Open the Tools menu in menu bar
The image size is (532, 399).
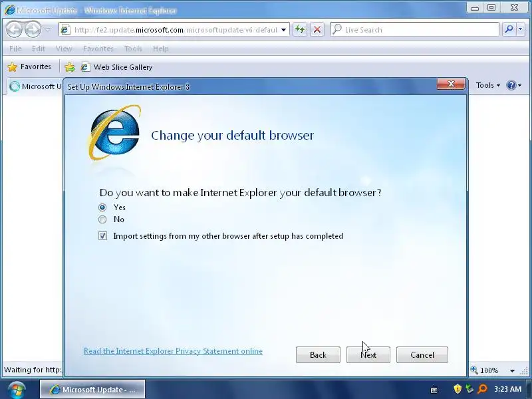pos(133,49)
